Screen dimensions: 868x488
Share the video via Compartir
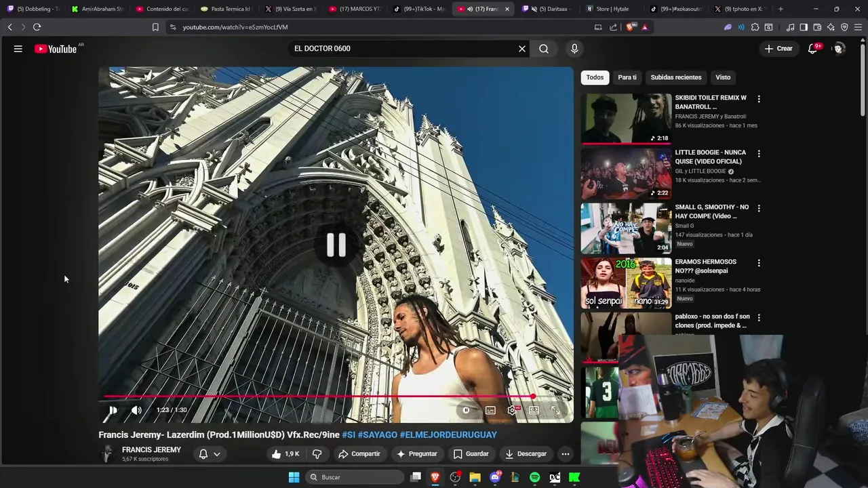[359, 454]
